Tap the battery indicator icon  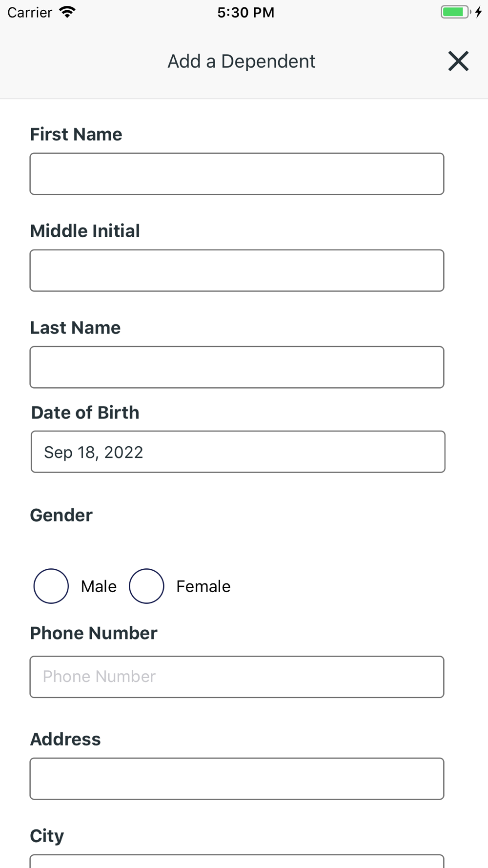click(x=455, y=12)
